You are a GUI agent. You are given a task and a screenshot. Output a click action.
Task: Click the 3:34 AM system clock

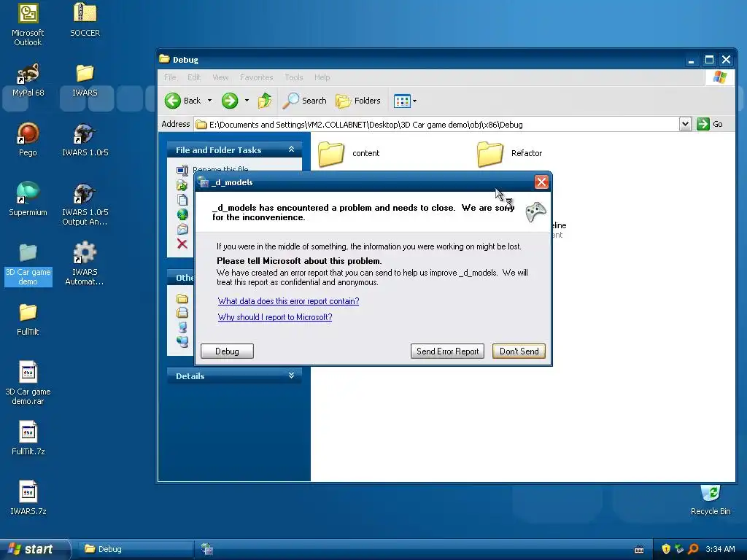(x=720, y=549)
